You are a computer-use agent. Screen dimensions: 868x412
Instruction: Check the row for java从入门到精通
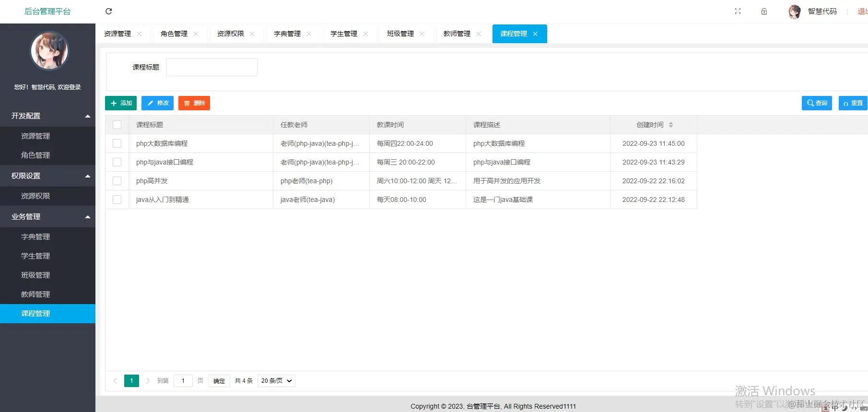[x=117, y=200]
